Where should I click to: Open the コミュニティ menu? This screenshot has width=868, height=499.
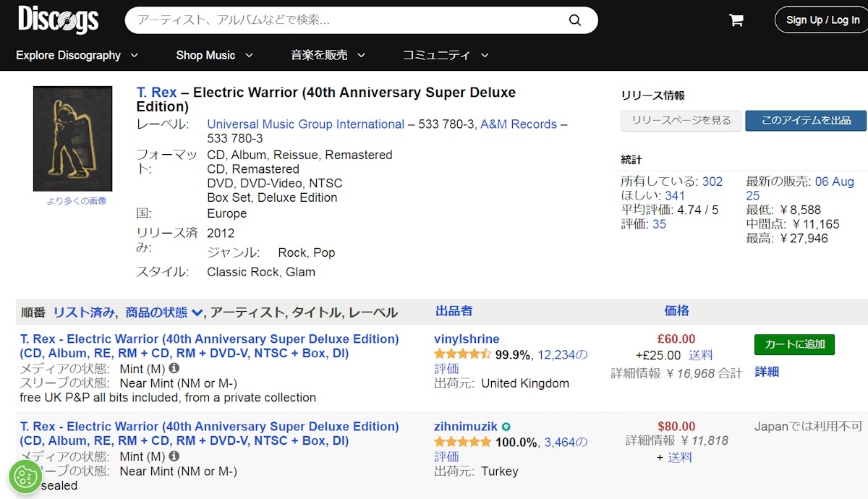[x=446, y=55]
